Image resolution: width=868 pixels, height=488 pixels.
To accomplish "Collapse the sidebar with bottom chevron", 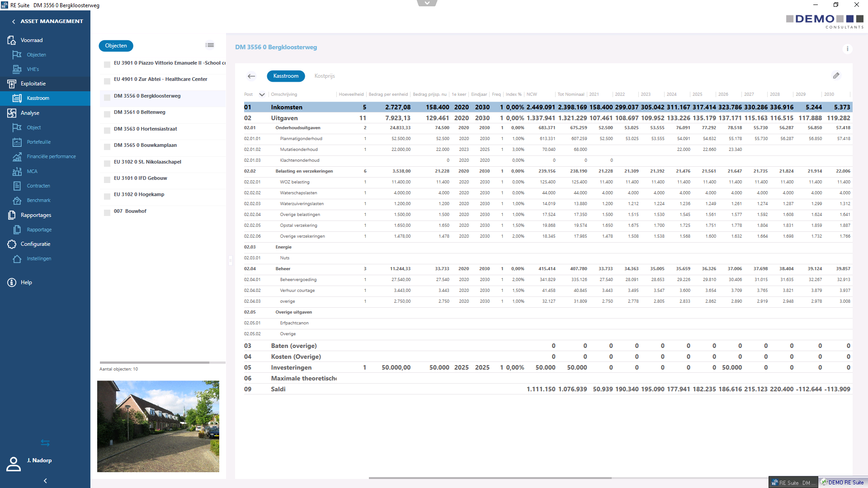I will pyautogui.click(x=45, y=481).
